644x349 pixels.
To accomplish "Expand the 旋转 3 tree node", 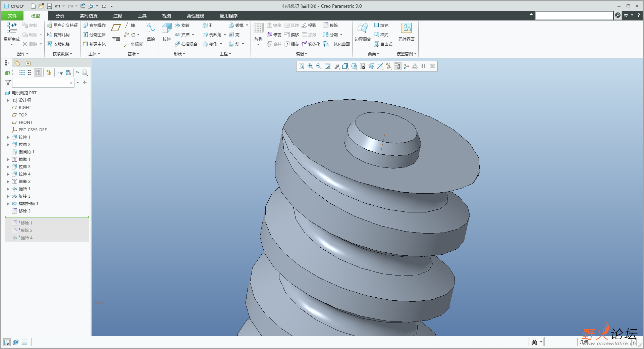I will point(8,196).
